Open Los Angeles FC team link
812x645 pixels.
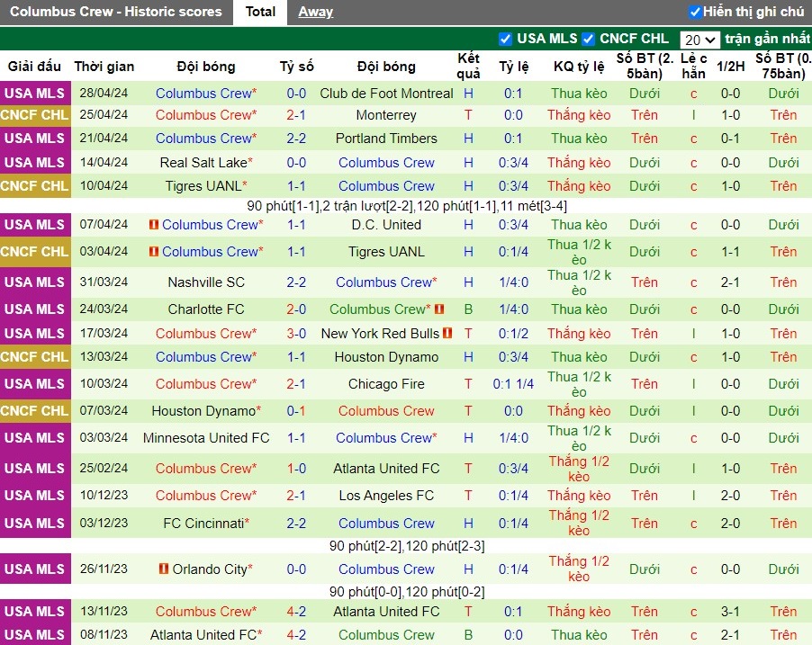tap(386, 496)
